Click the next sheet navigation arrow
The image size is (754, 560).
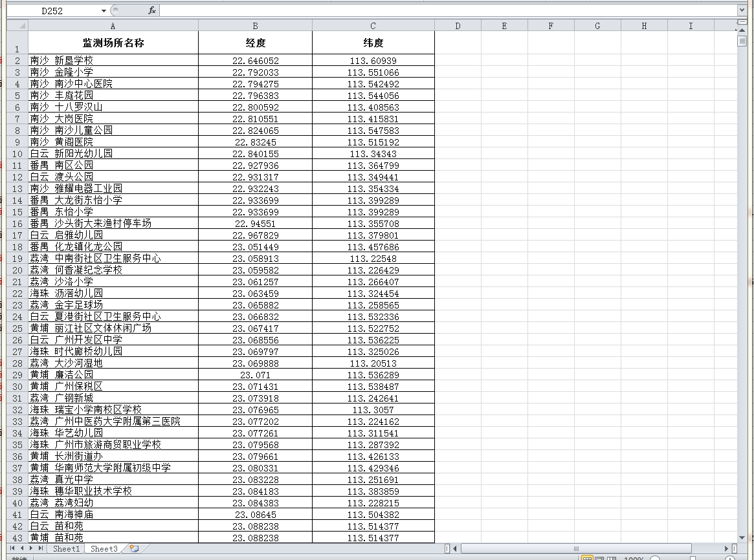pos(31,548)
